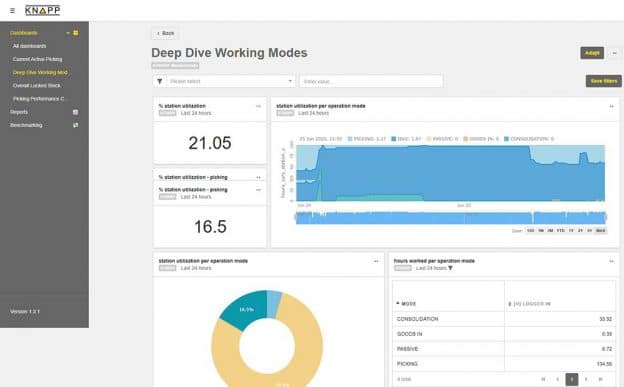Open the Please select filter dropdown

tap(231, 81)
